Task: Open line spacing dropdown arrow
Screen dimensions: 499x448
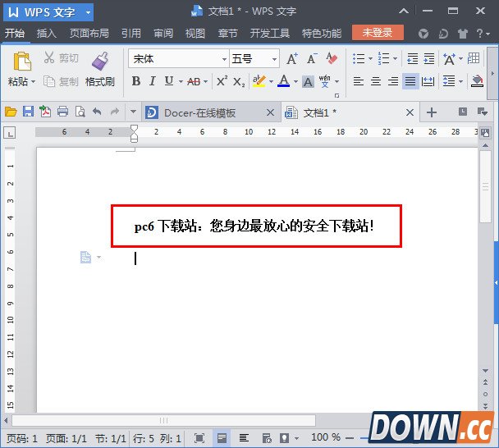Action: (461, 82)
